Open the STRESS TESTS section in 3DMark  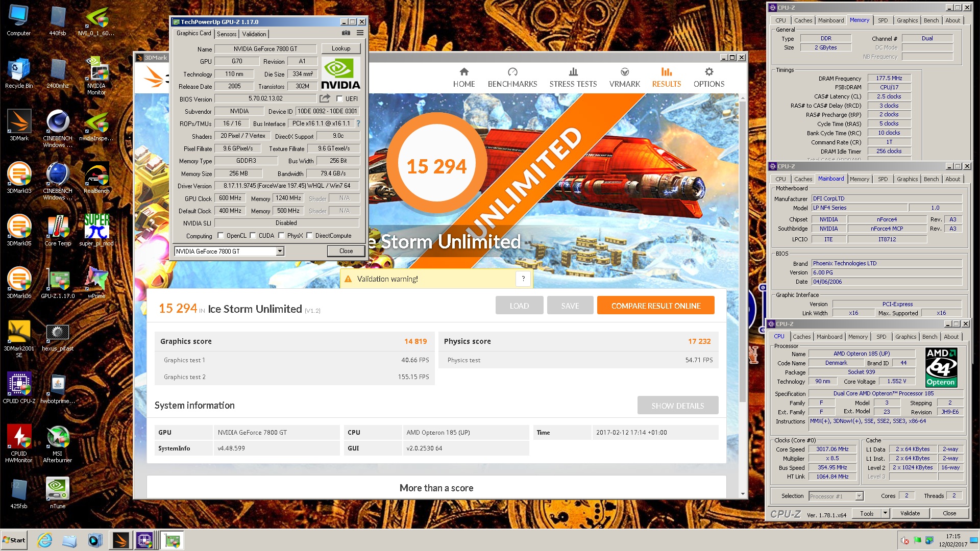[x=573, y=78]
